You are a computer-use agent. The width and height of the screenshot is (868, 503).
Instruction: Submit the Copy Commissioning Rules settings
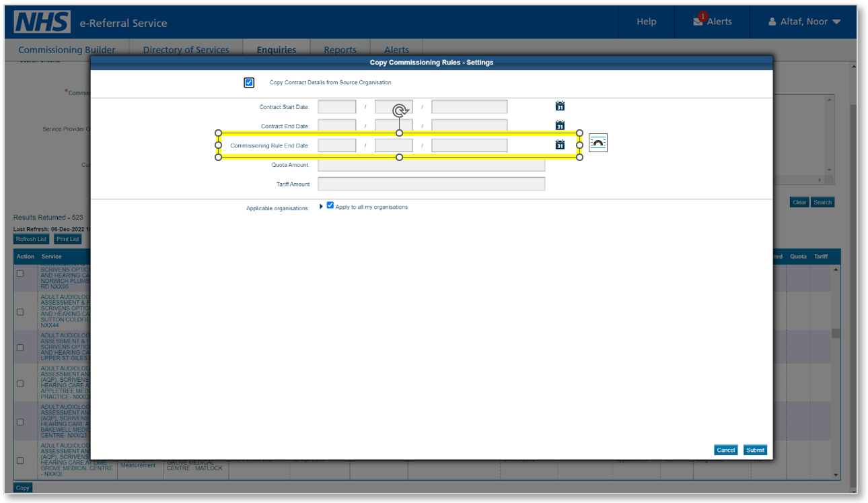tap(755, 450)
